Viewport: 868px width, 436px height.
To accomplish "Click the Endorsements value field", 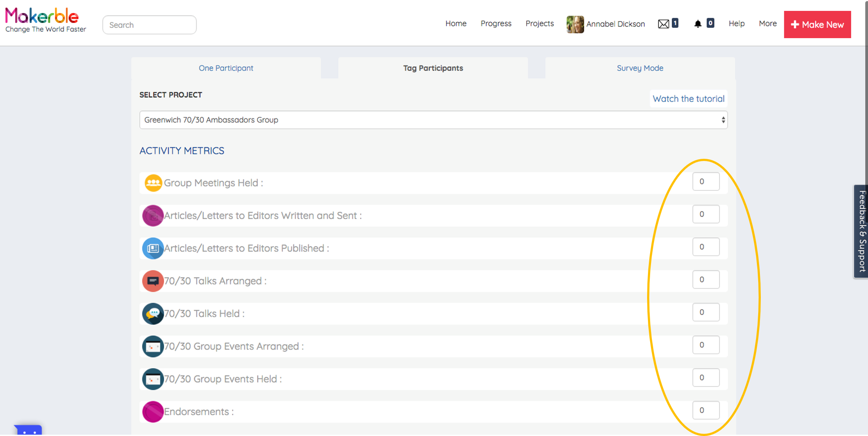I will coord(706,410).
